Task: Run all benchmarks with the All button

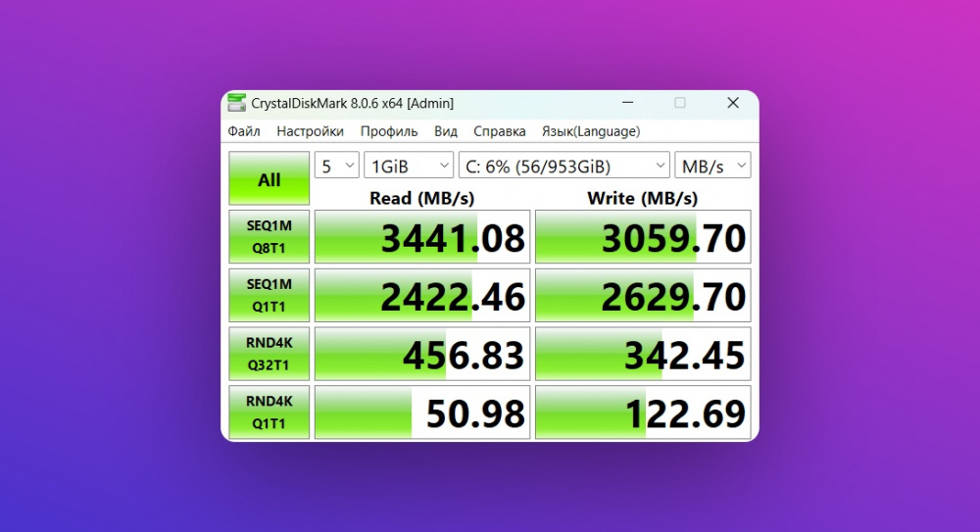Action: coord(269,178)
